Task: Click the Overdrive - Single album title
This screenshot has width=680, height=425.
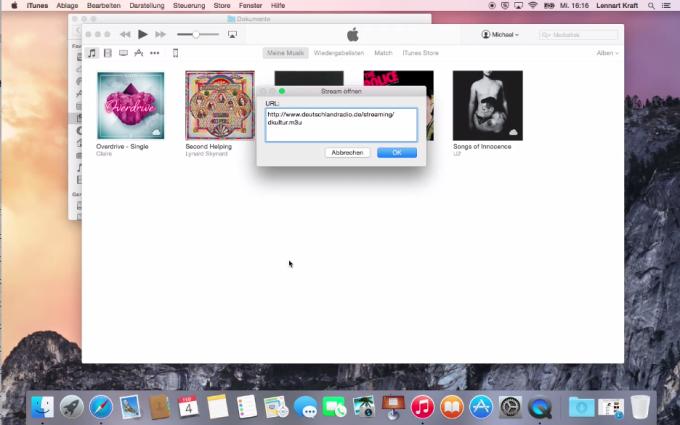Action: click(122, 147)
